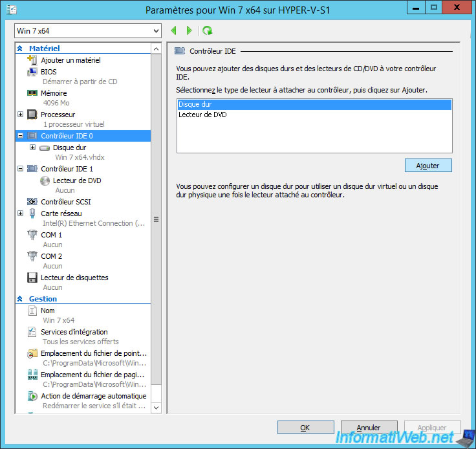Click the Carte réseau adapter icon
The image size is (476, 449).
32,214
